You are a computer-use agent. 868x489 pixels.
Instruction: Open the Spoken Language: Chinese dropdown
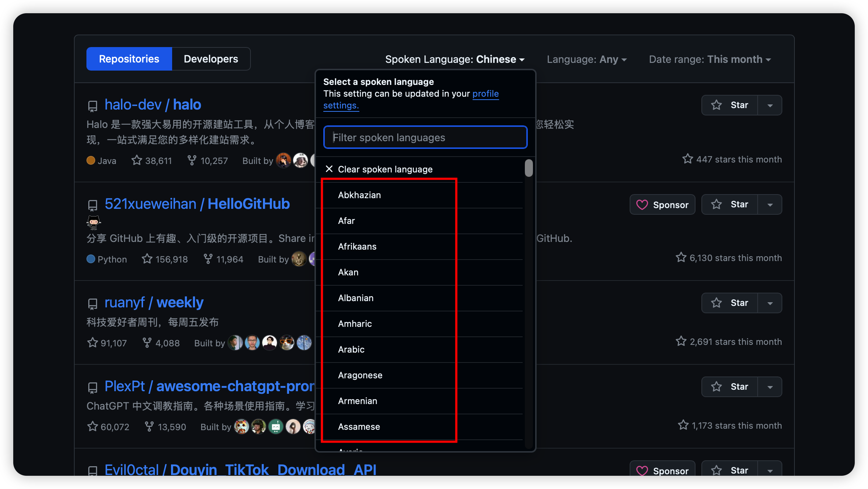pyautogui.click(x=455, y=59)
